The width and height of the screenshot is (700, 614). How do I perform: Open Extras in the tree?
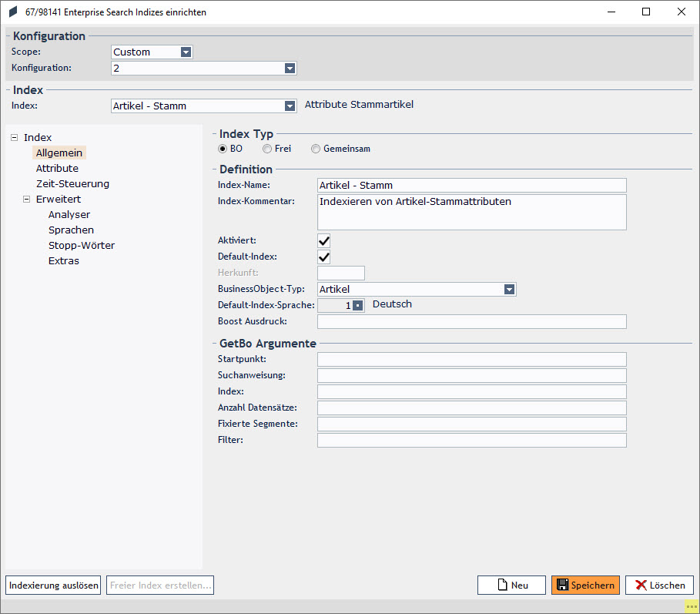point(64,261)
